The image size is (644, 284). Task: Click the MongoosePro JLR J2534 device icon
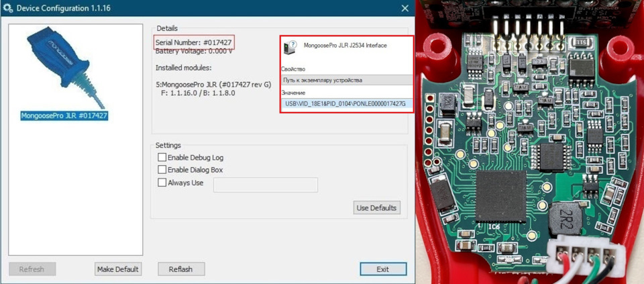290,47
